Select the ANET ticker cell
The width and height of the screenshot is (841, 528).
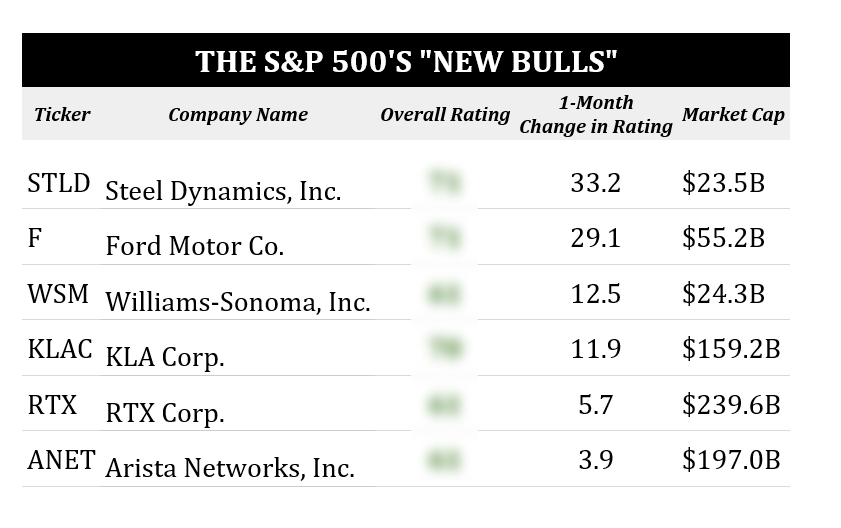(x=62, y=460)
